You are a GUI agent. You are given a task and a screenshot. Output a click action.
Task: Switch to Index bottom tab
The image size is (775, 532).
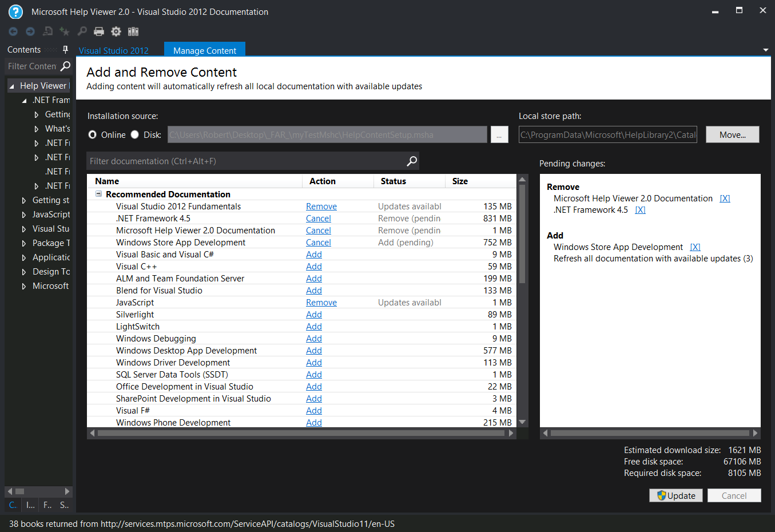point(30,505)
